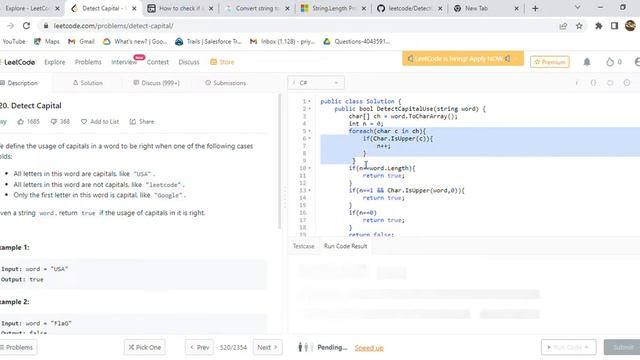Image resolution: width=640 pixels, height=360 pixels.
Task: View the streak flame counter
Action: (613, 62)
